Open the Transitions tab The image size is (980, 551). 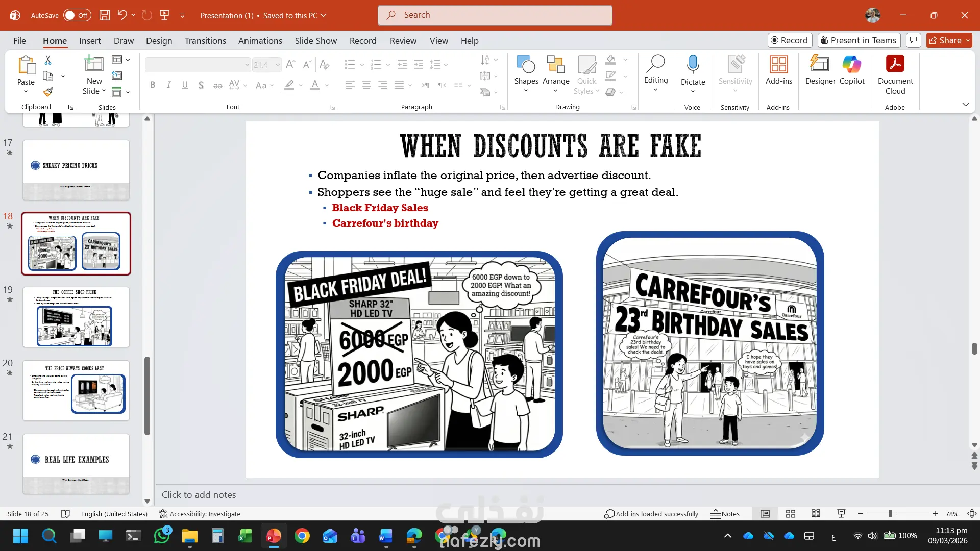[x=205, y=41]
